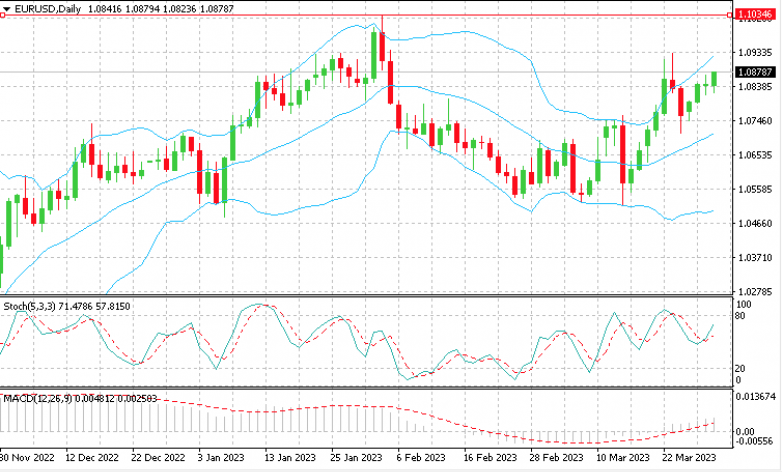Click the 28 Feb 2023 date label
This screenshot has width=782, height=472.
tap(556, 458)
